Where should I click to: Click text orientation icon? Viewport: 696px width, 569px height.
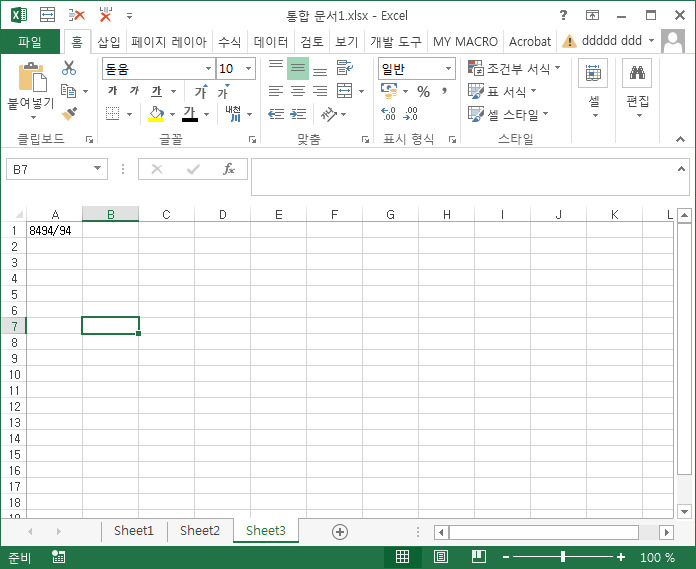point(329,114)
